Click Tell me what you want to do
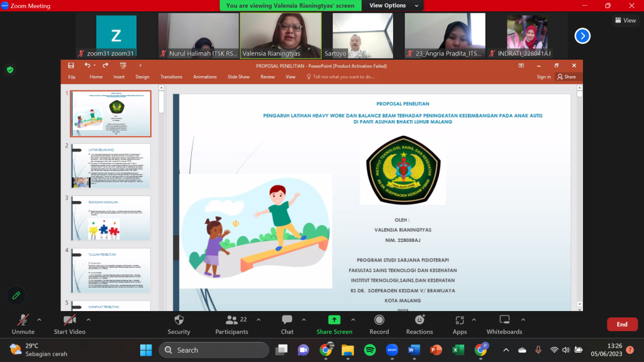The image size is (644, 362). [x=340, y=77]
